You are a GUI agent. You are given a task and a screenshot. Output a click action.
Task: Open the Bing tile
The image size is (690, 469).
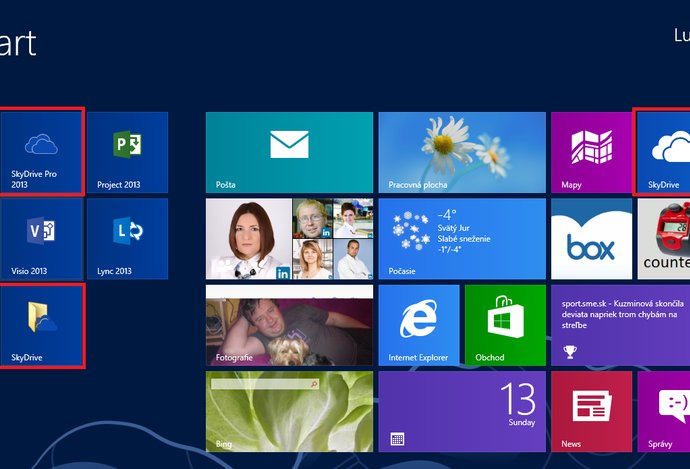290,411
